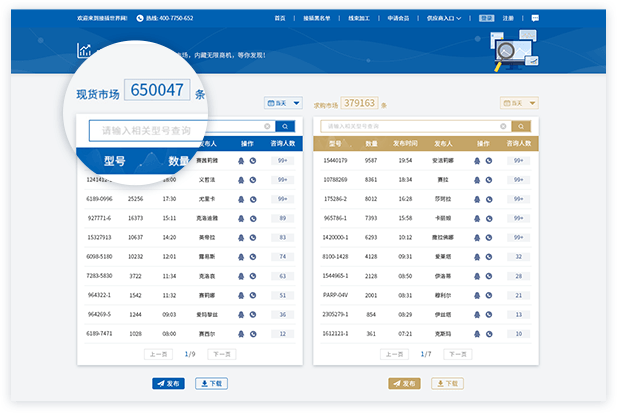This screenshot has height=413, width=617.
Task: Open QQ chat for row 7283-5830
Action: pos(241,276)
